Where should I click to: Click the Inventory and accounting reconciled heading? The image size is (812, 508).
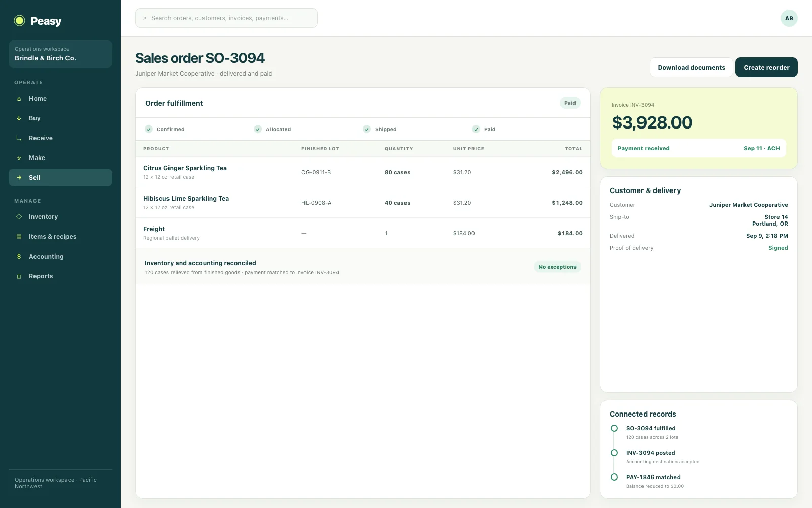coord(200,263)
